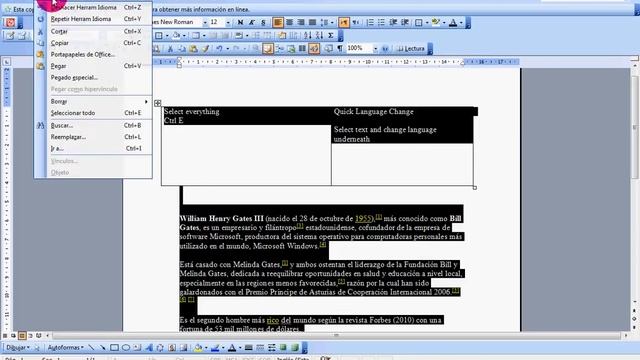Click the horizontal scrollbar
This screenshot has height=360, width=640.
337,336
